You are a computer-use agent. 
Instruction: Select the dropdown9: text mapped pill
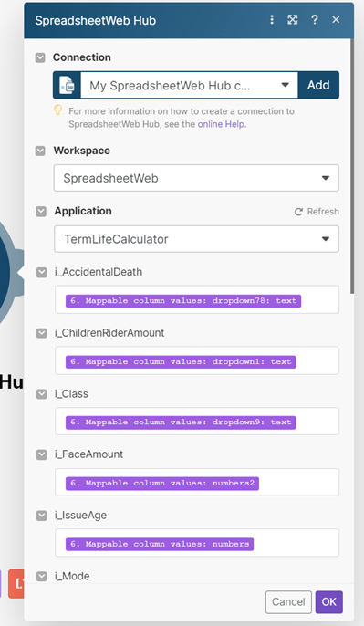[x=181, y=422]
